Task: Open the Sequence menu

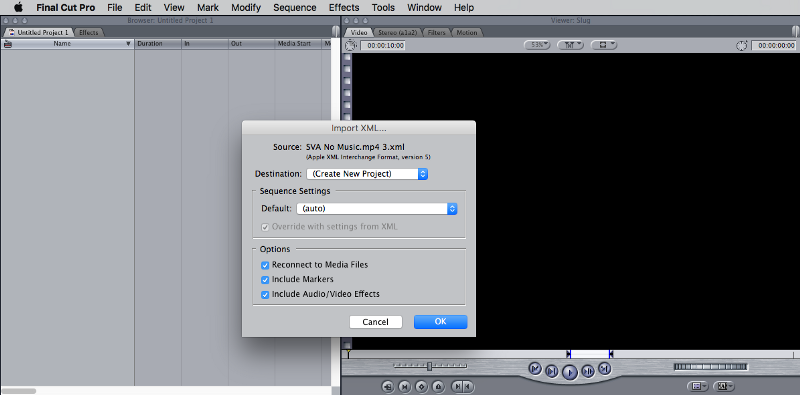Action: (294, 8)
